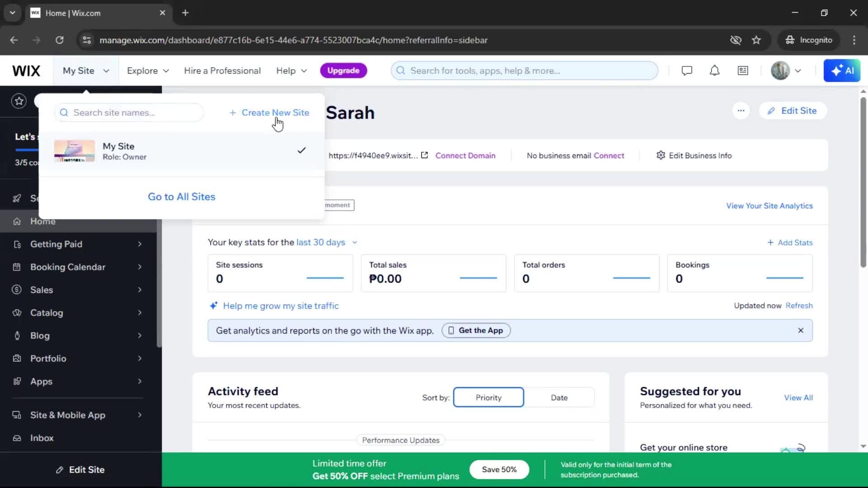Go to Inbox in the sidebar

pos(78,438)
